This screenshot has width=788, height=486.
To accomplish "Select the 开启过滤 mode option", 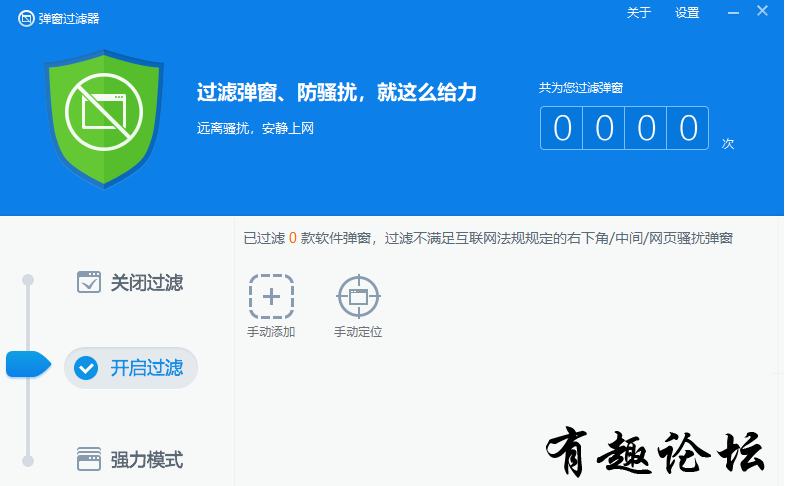I will tap(131, 368).
